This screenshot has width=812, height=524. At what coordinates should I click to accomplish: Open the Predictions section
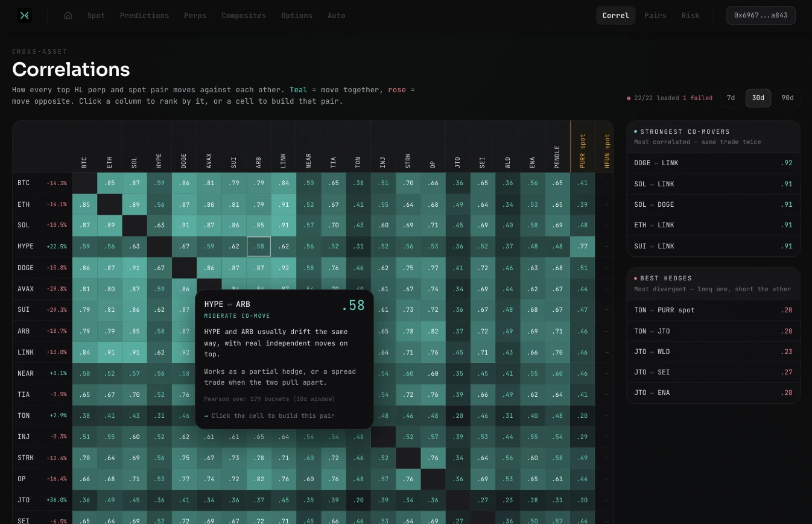[x=144, y=16]
